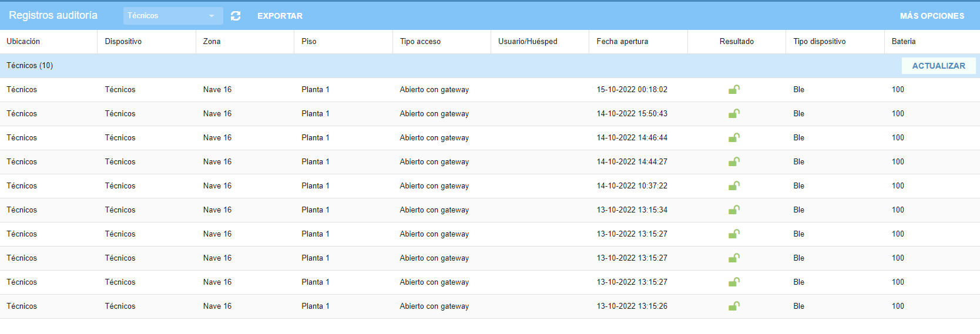The image size is (980, 334).
Task: Click the unlock icon for 13-10-2022 13:15:34
Action: [734, 210]
